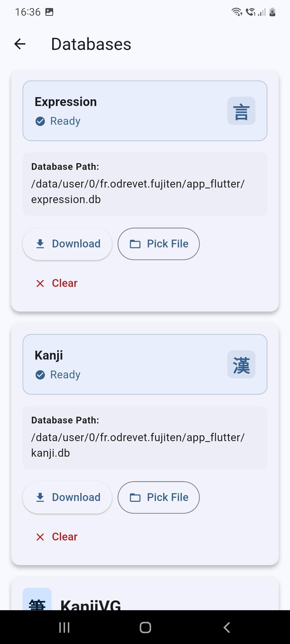Tap the image notification icon in status bar

49,12
